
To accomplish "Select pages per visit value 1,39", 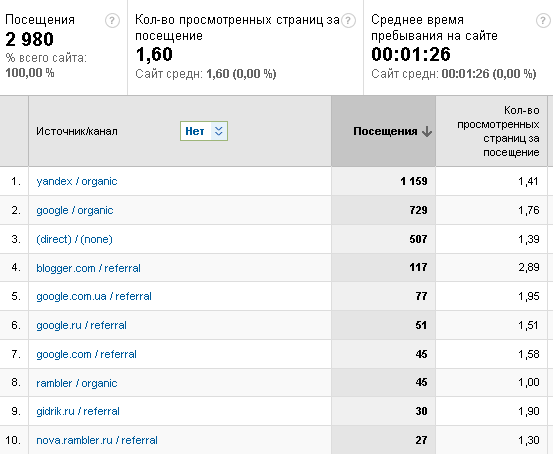I will pyautogui.click(x=529, y=239).
